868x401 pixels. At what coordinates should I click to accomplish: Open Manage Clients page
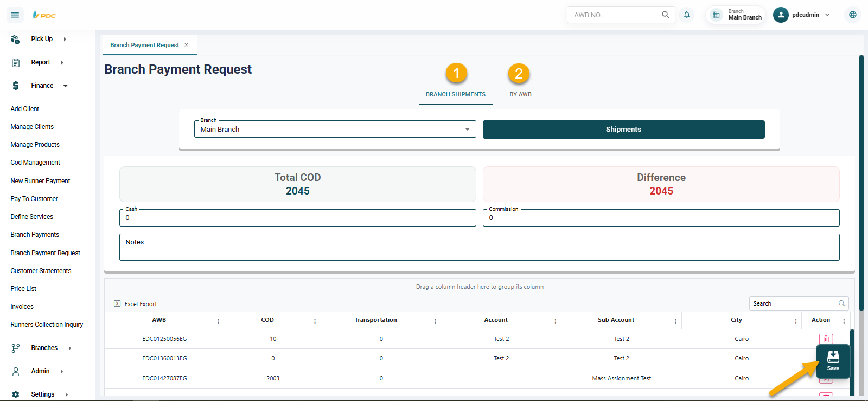32,127
